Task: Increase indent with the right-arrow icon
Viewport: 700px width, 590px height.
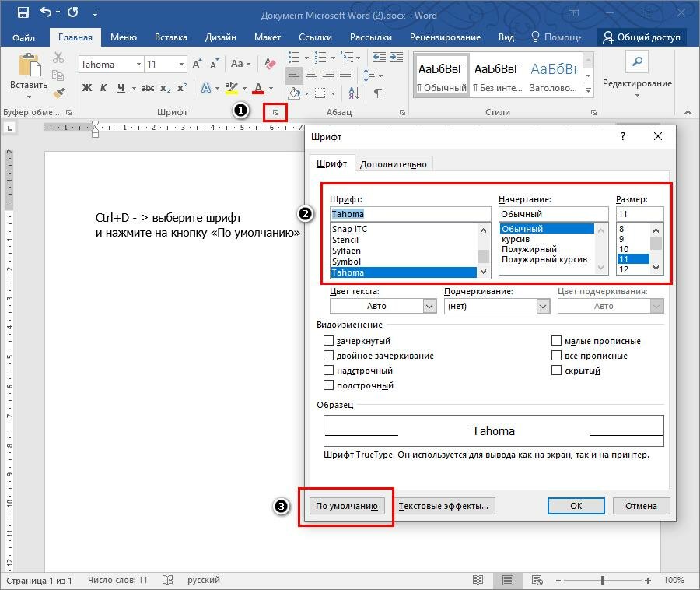Action: 397,57
